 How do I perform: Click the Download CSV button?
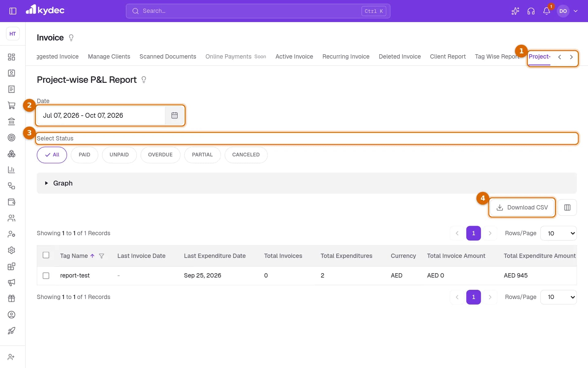522,208
